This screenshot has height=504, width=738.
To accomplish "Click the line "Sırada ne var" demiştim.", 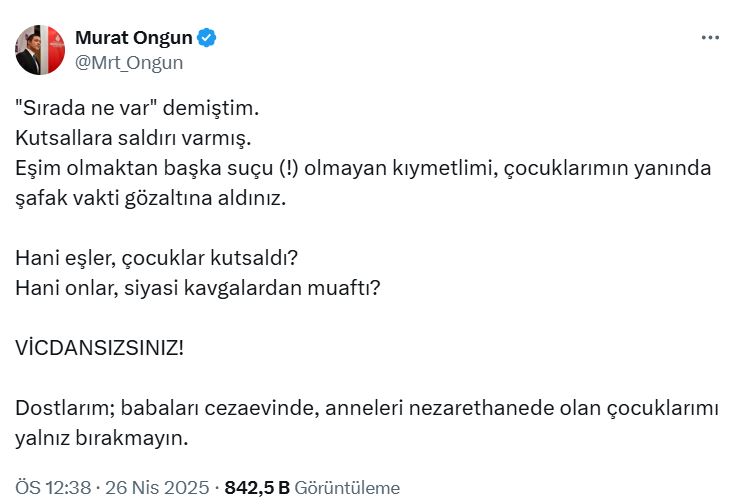I will point(137,108).
